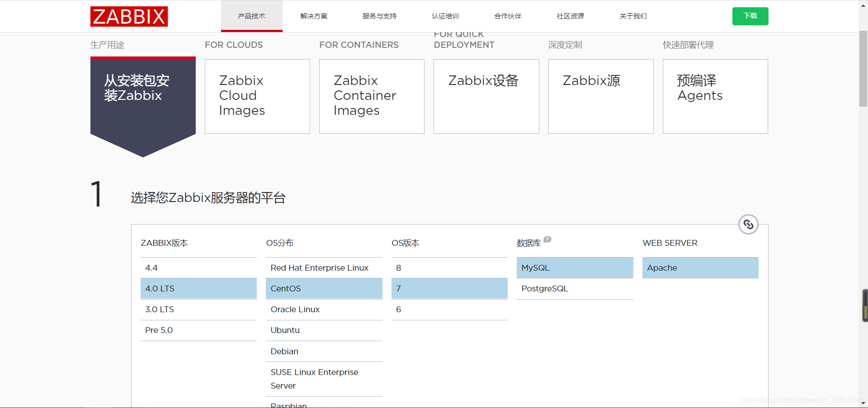Image resolution: width=868 pixels, height=408 pixels.
Task: Select OS version 8
Action: tap(449, 267)
